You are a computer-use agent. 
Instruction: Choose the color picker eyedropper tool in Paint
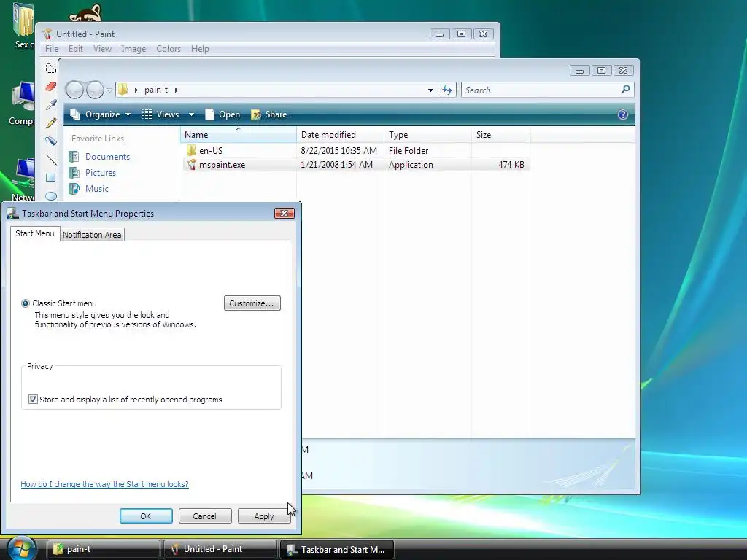point(51,105)
